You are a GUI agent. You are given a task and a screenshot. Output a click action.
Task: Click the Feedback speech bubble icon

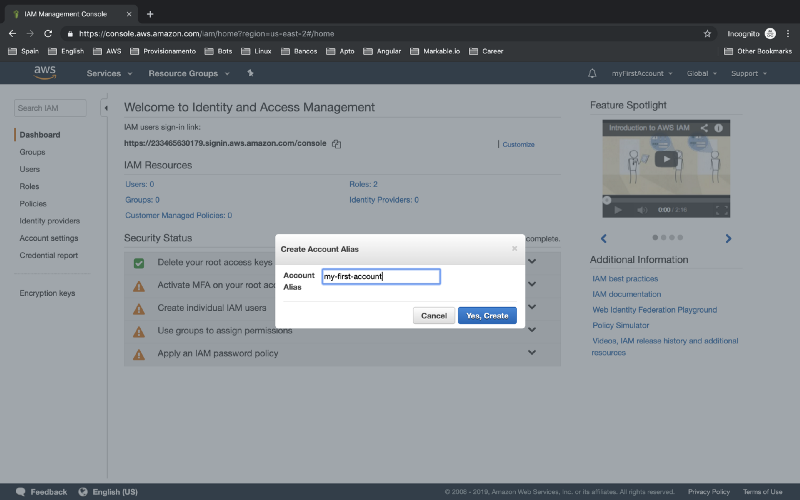coord(20,492)
